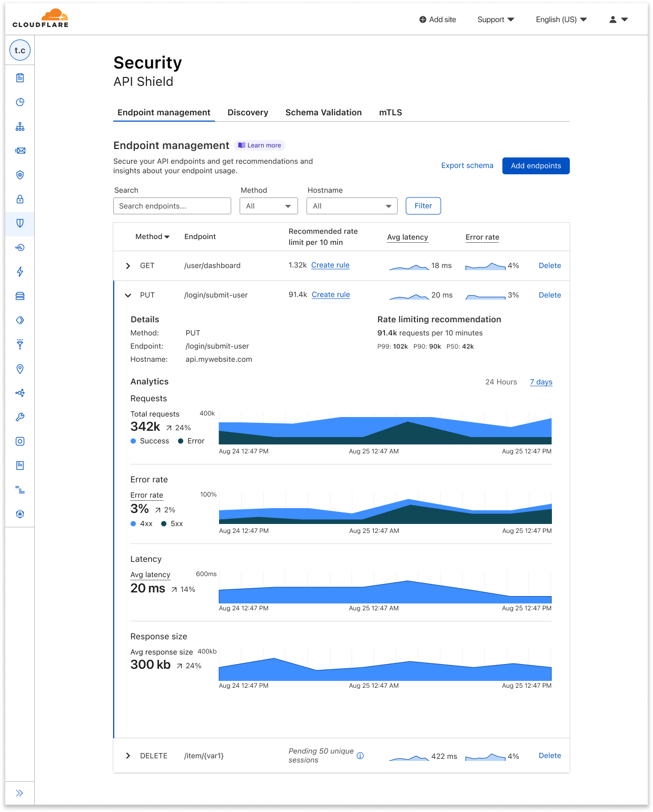This screenshot has height=812, width=653.
Task: Expand sidebar using double chevron icon
Action: pos(19,793)
